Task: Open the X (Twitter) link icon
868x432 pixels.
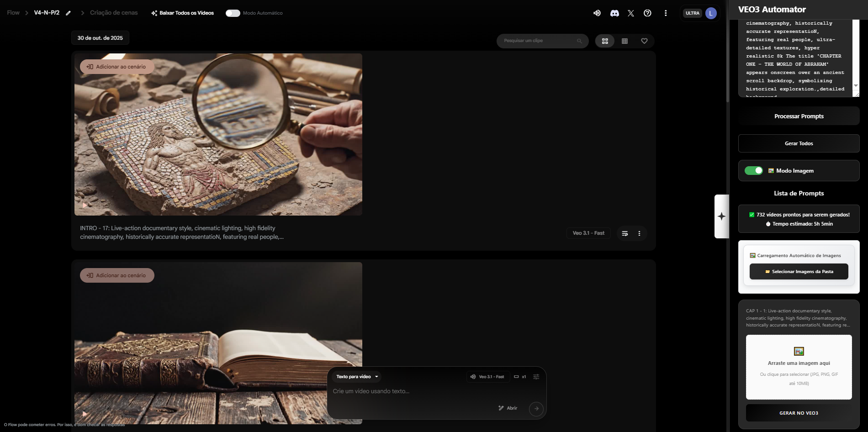Action: tap(631, 13)
